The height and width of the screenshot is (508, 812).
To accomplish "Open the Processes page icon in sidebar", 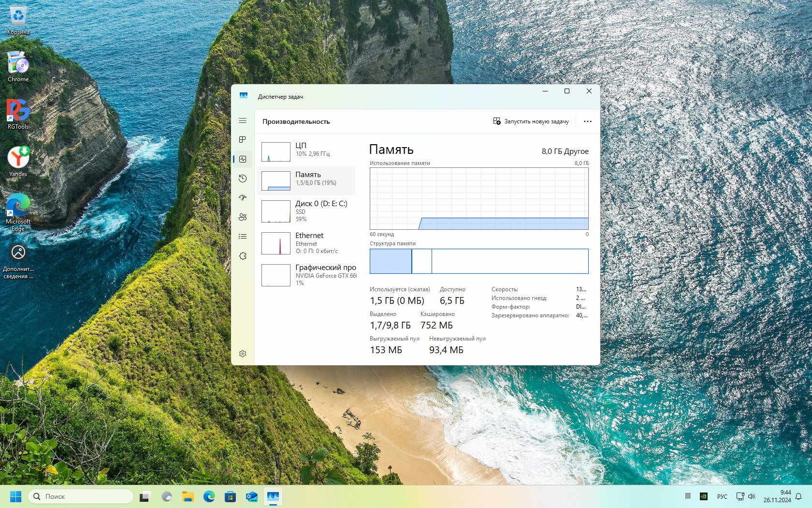I will click(x=243, y=140).
